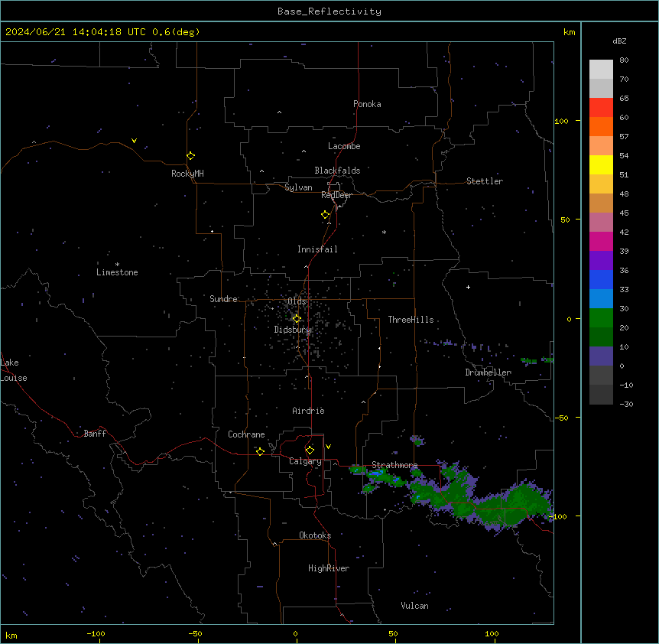Select the slate purple 10-0 dBZ legend swatch
The height and width of the screenshot is (644, 659).
601,356
